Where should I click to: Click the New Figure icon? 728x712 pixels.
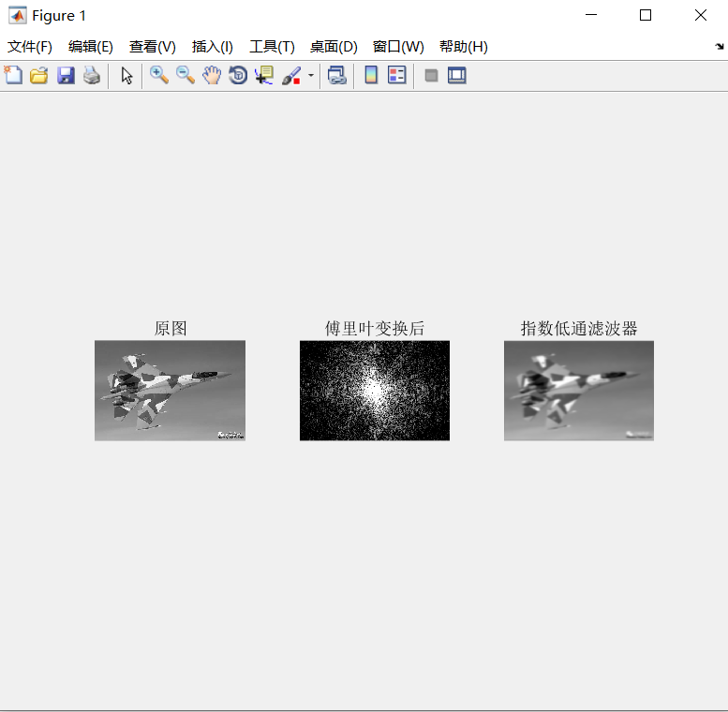tap(13, 75)
